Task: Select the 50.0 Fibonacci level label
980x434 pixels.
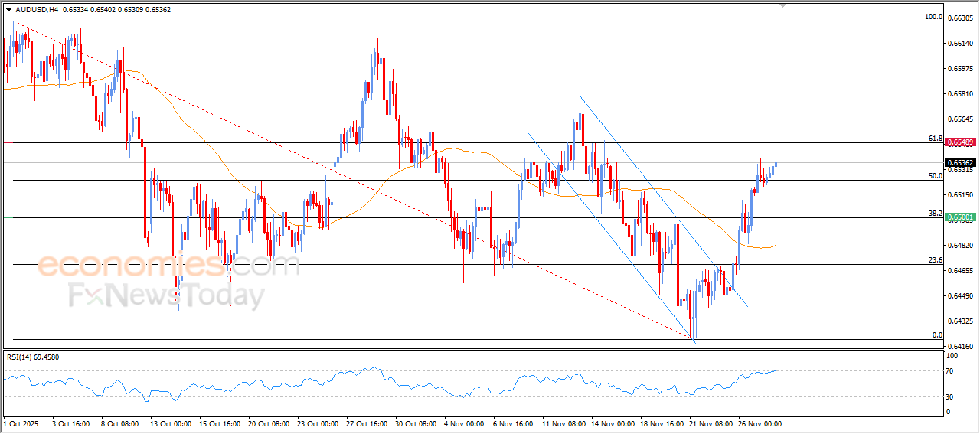Action: 934,175
